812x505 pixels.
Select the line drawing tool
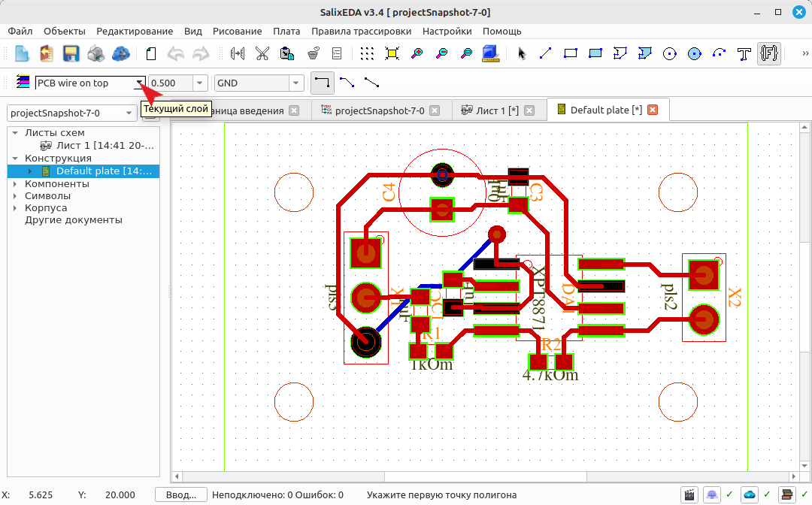(x=545, y=53)
